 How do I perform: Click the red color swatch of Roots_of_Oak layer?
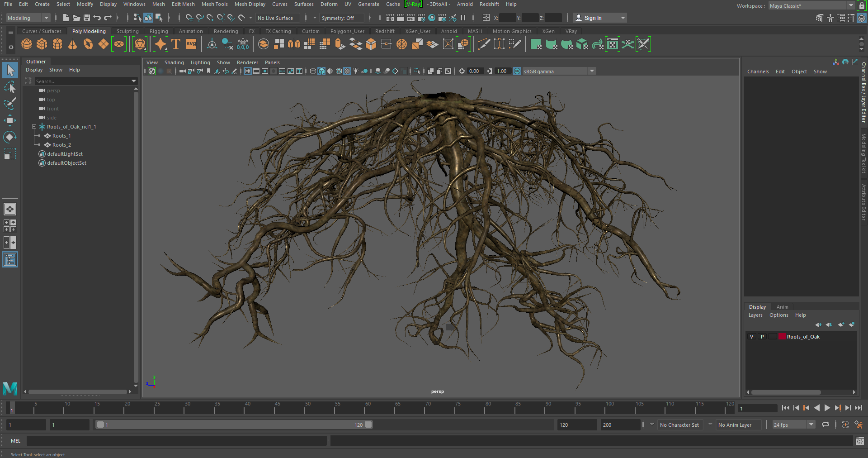(x=782, y=337)
